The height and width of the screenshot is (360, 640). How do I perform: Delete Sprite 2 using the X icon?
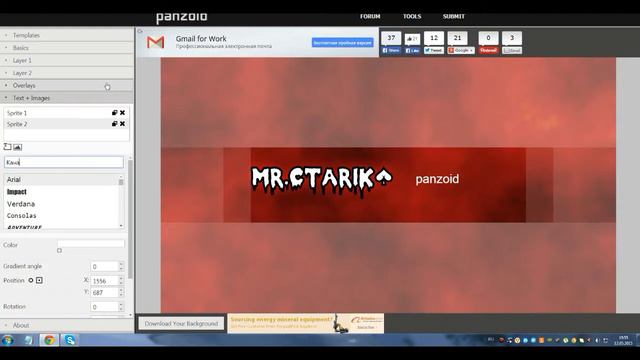(122, 124)
